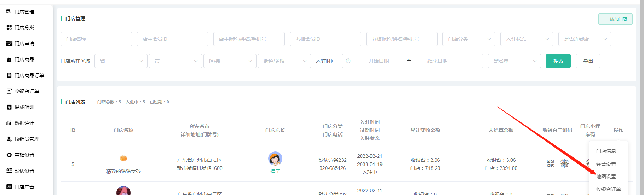Open 基础设置 gear icon in sidebar
The image size is (644, 195).
9,155
